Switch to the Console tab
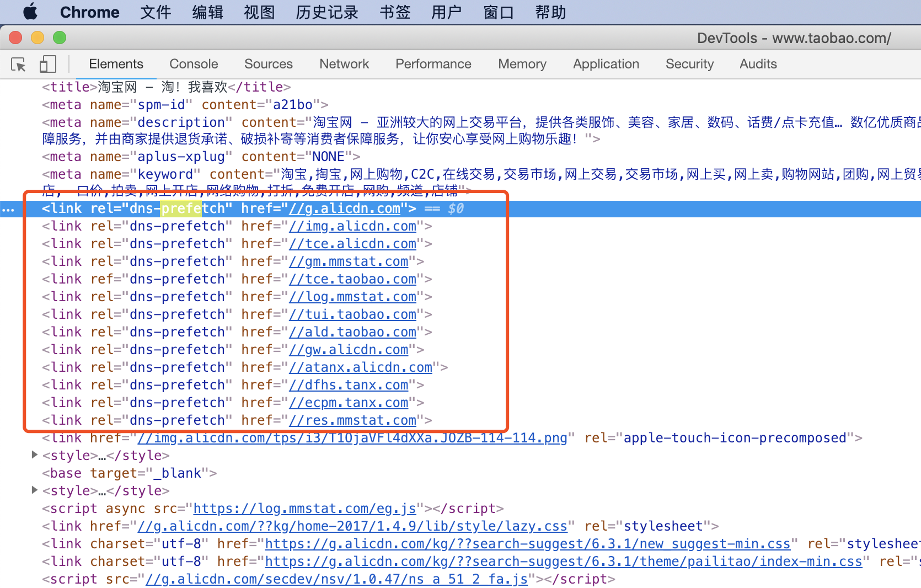The image size is (921, 588). (194, 64)
